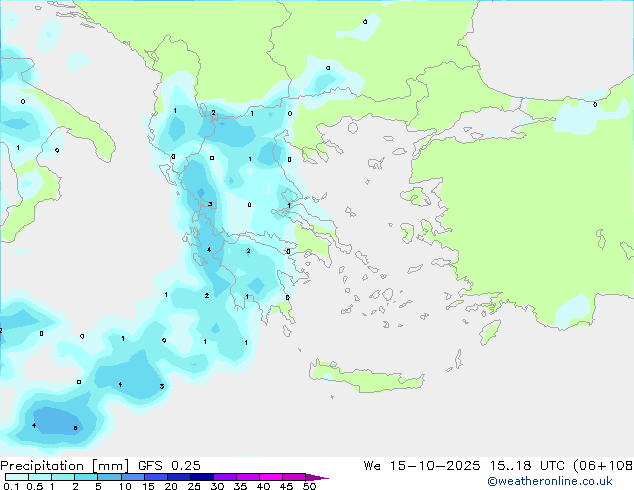Viewport: 634px width, 490px height.
Task: Click the above-50 mm legend arrow tip
Action: pyautogui.click(x=317, y=477)
